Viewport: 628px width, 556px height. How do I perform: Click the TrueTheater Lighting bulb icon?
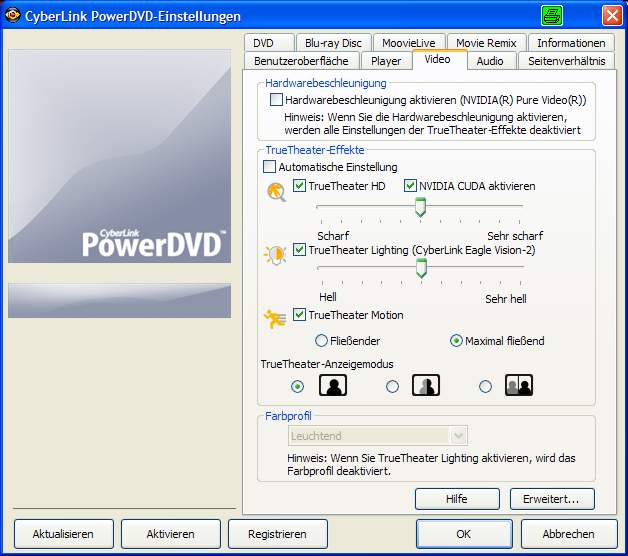point(275,255)
